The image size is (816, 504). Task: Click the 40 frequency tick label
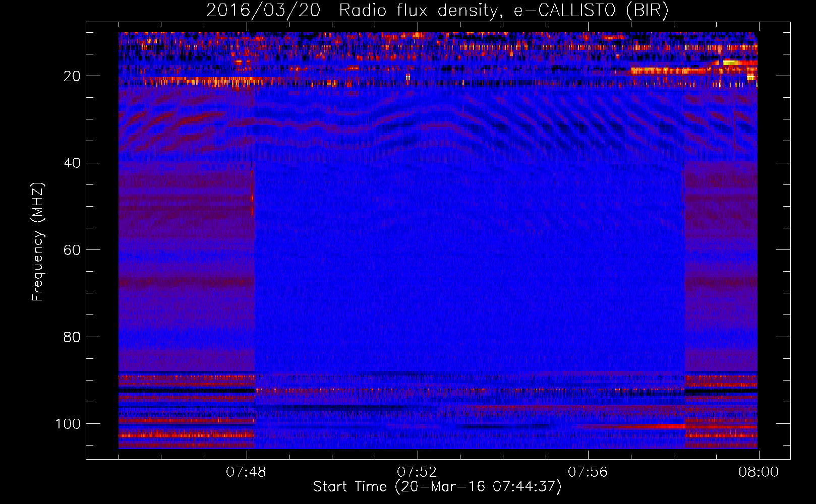click(x=72, y=163)
